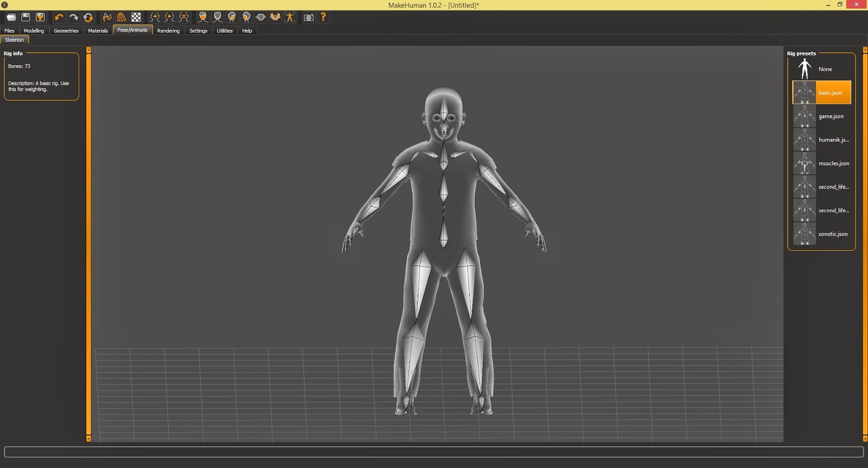The image size is (868, 468).
Task: Pick the xonotic.json rig preset
Action: 821,234
